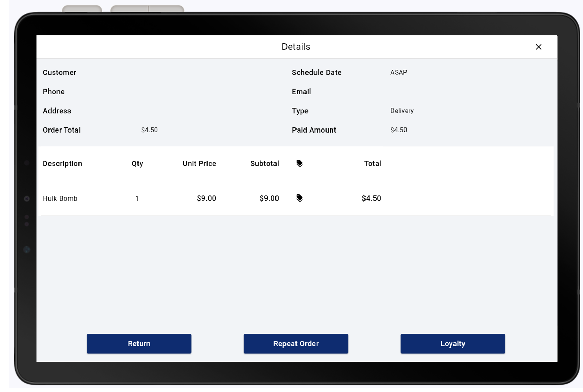Image resolution: width=583 pixels, height=392 pixels.
Task: Click the Paid Amount value $4.50
Action: point(399,130)
